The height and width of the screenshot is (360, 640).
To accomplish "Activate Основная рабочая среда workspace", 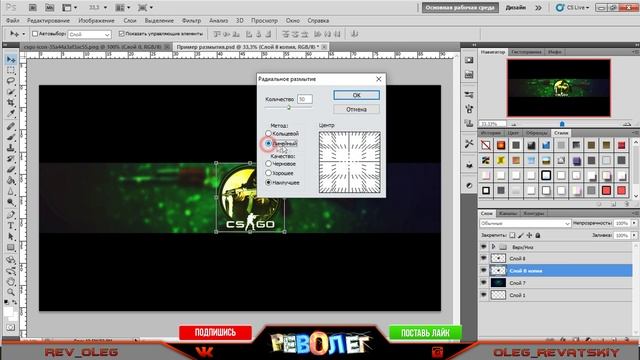I will [460, 7].
